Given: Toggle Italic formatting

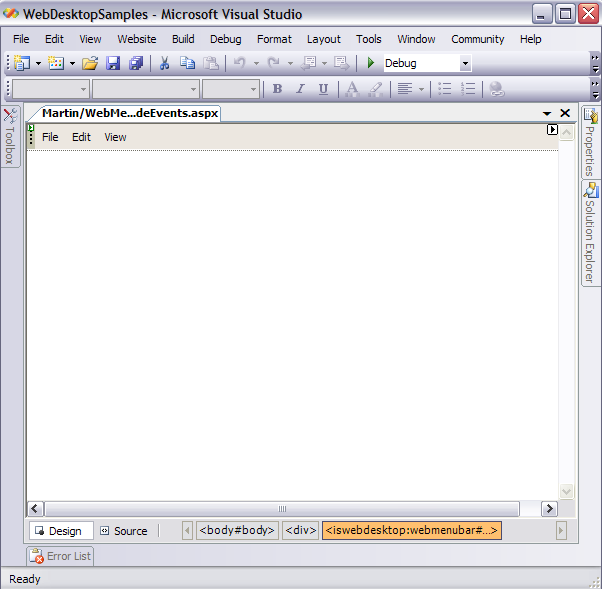Looking at the screenshot, I should pyautogui.click(x=300, y=89).
